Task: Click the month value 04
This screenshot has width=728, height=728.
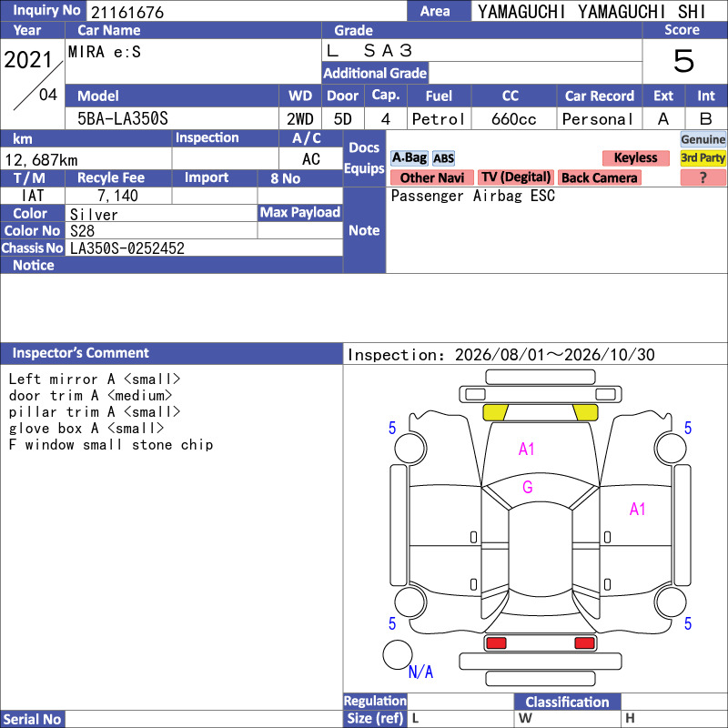Action: pos(48,95)
